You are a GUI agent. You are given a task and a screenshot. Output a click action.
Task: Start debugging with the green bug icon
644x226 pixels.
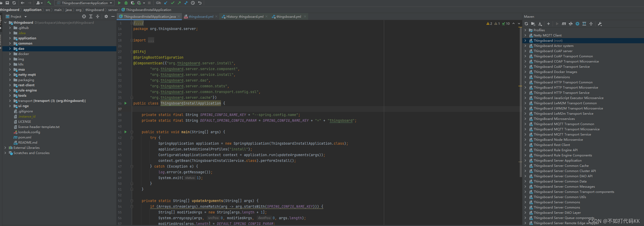click(x=126, y=3)
